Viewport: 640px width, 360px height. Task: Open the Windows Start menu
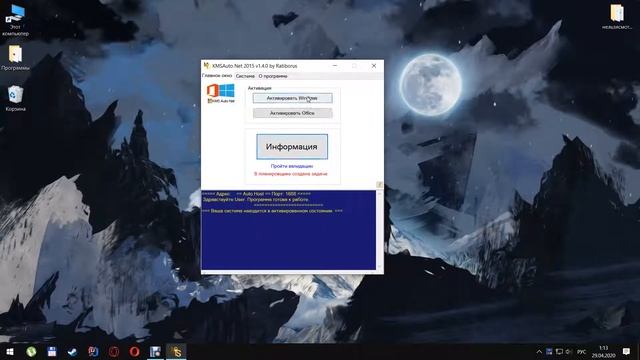10,351
